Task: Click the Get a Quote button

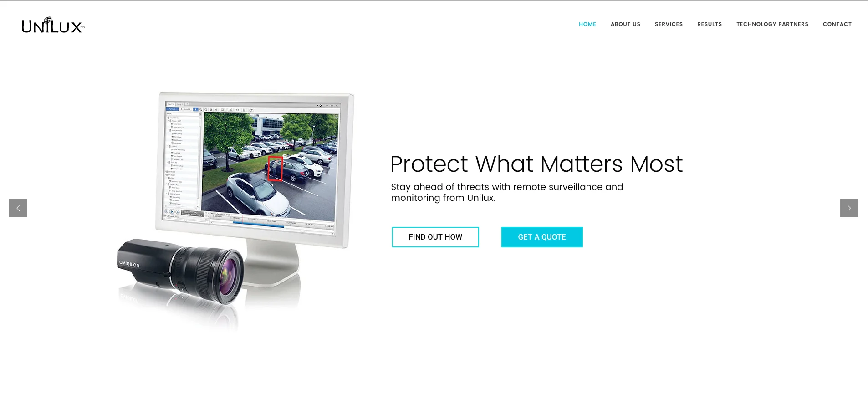Action: tap(542, 237)
